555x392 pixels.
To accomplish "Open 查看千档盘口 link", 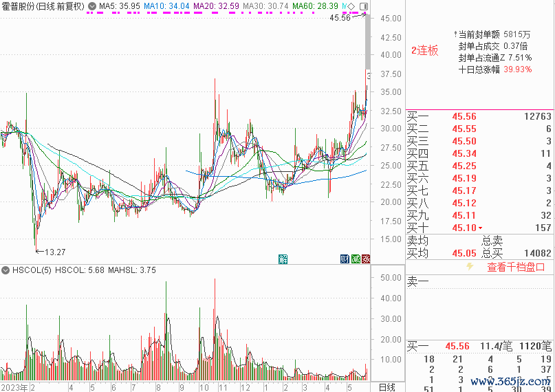I will 516,267.
